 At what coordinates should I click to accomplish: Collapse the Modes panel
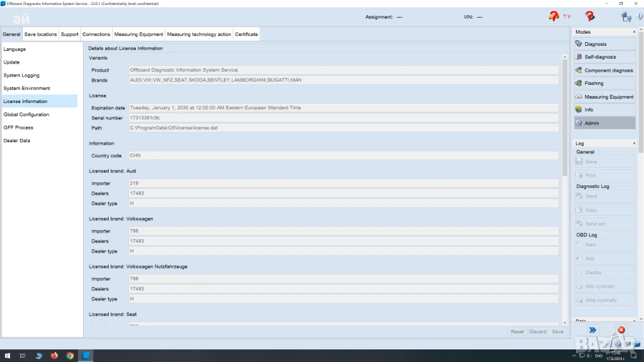click(634, 32)
